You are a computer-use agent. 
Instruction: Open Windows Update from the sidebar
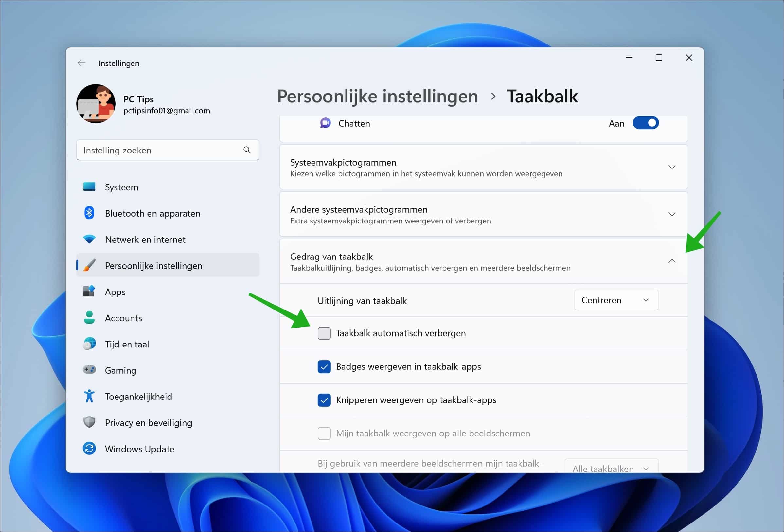(x=139, y=449)
